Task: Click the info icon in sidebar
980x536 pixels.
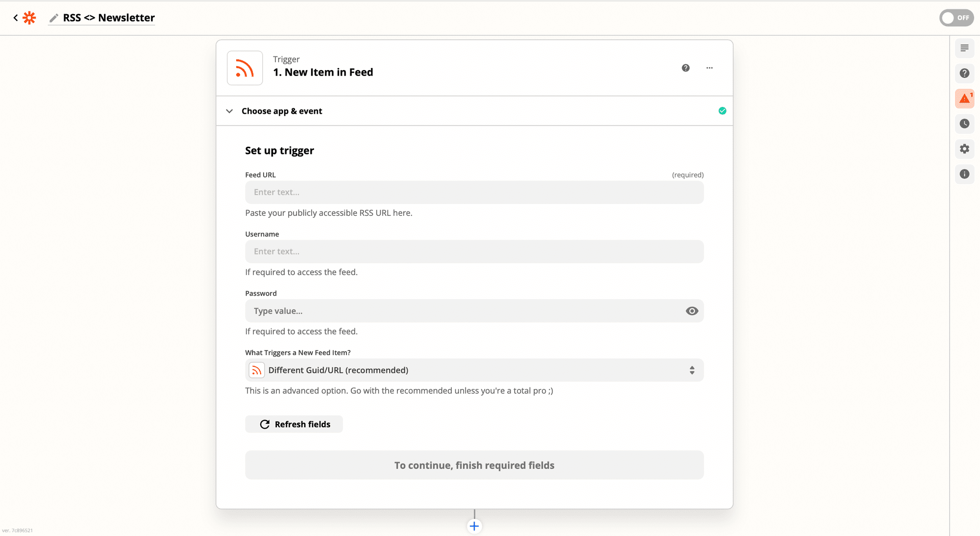Action: pos(965,174)
